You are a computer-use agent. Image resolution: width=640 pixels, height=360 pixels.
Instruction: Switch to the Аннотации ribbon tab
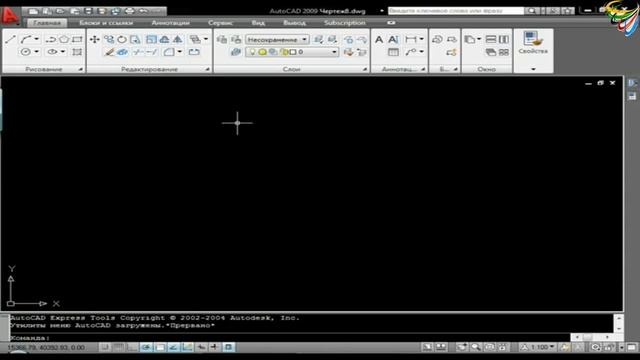(170, 23)
